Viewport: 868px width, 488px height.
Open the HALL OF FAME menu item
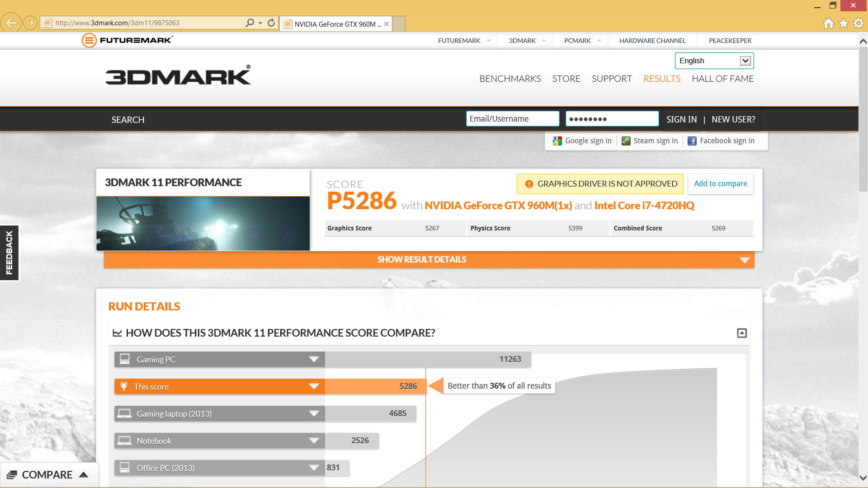pos(723,79)
